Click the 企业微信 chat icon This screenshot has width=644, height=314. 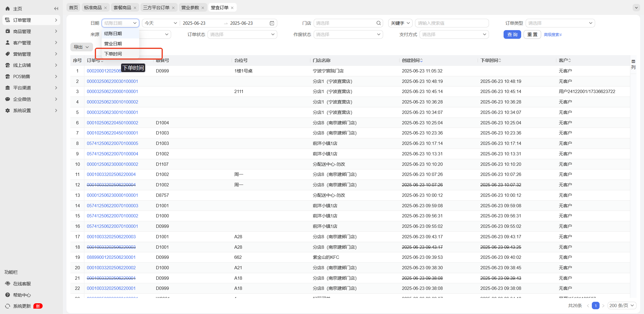[x=7, y=99]
